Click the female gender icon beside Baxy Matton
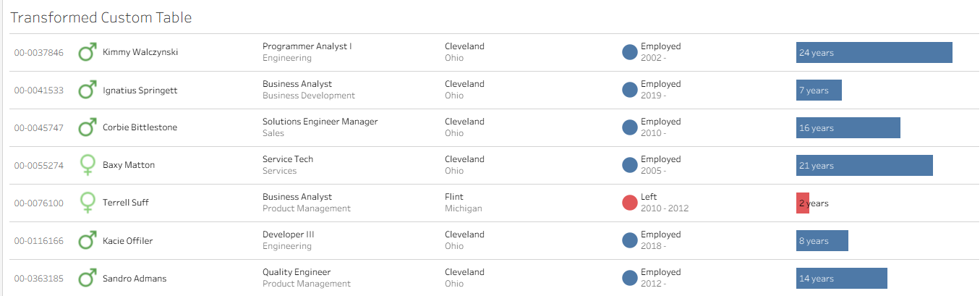Image resolution: width=980 pixels, height=296 pixels. [x=88, y=165]
